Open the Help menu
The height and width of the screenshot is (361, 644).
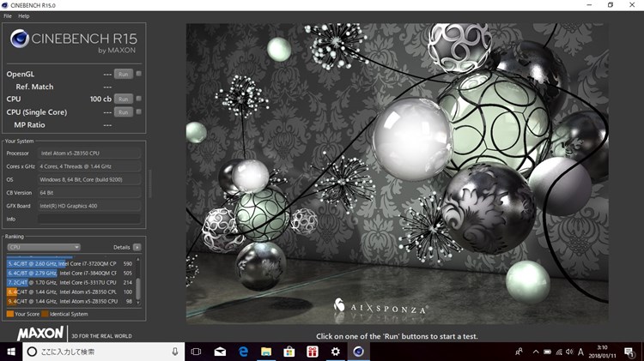pos(23,16)
